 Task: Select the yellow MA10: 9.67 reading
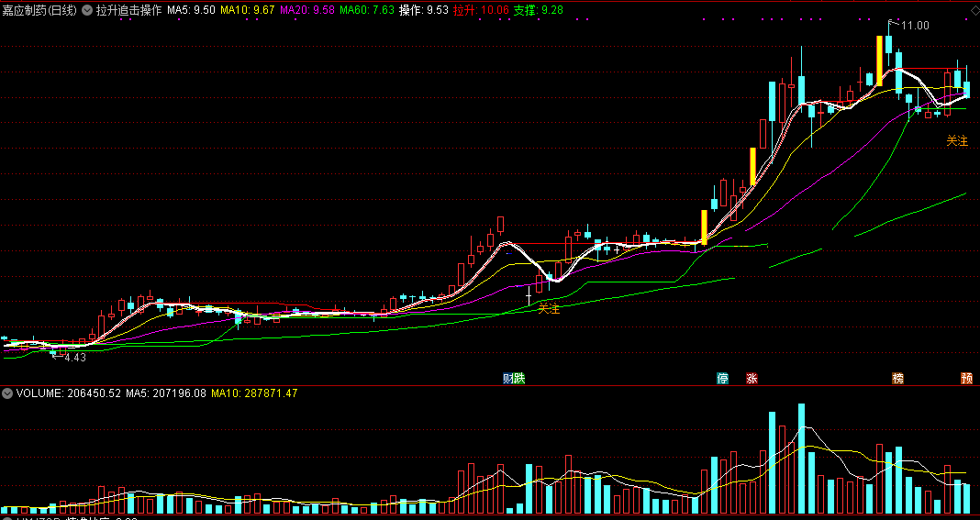[248, 11]
